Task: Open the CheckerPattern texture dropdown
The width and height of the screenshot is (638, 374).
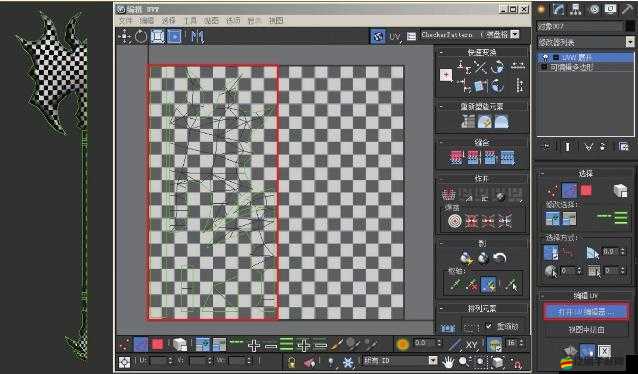Action: 515,35
